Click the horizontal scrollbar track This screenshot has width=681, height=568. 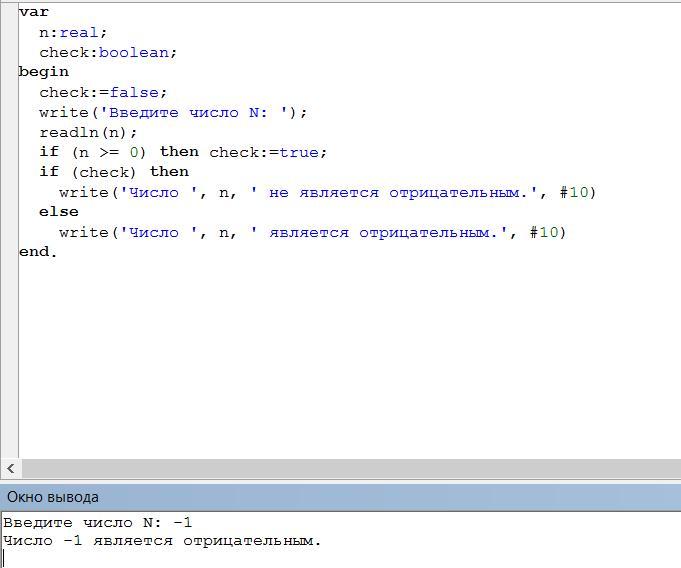click(351, 469)
